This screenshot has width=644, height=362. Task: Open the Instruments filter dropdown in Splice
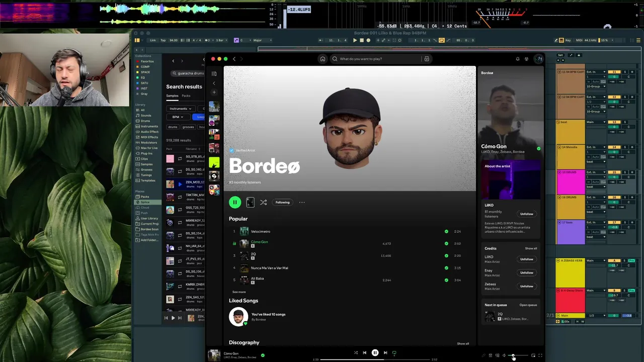click(x=180, y=109)
